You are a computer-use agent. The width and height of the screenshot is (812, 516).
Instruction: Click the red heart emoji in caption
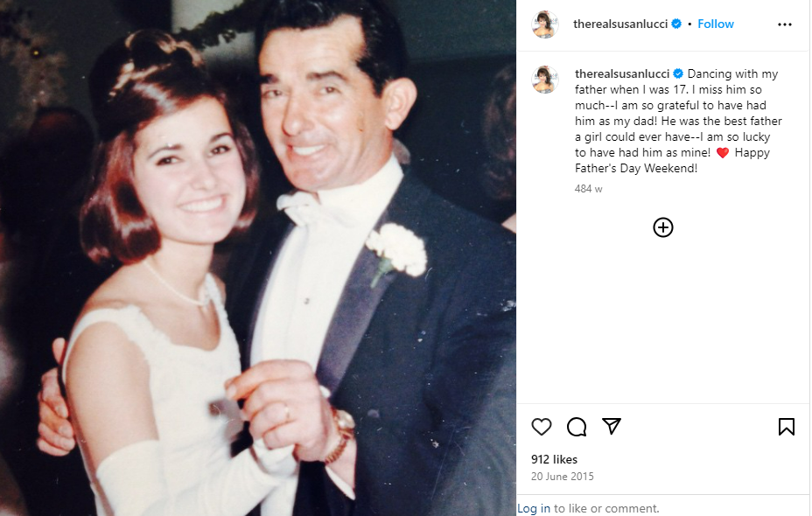pyautogui.click(x=723, y=153)
